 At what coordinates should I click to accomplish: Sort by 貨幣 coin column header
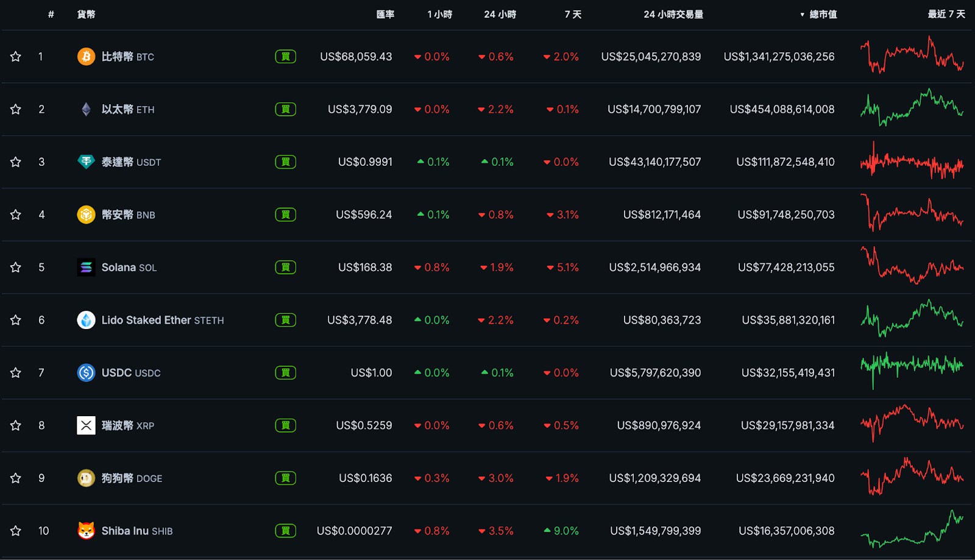click(86, 15)
